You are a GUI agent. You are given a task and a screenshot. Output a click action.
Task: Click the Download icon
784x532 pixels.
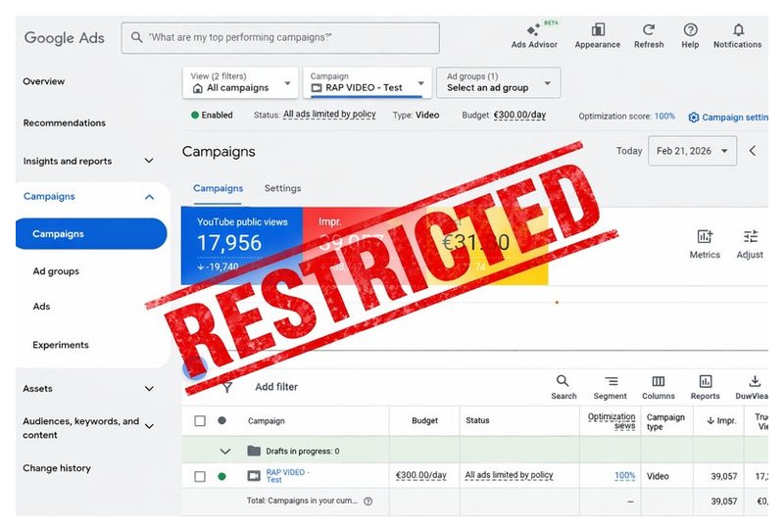(x=755, y=381)
